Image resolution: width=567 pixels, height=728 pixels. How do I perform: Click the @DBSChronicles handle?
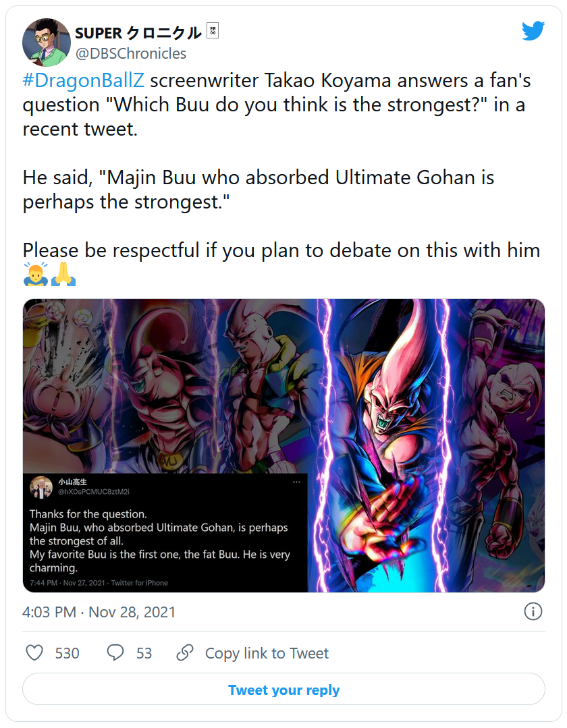pyautogui.click(x=130, y=54)
